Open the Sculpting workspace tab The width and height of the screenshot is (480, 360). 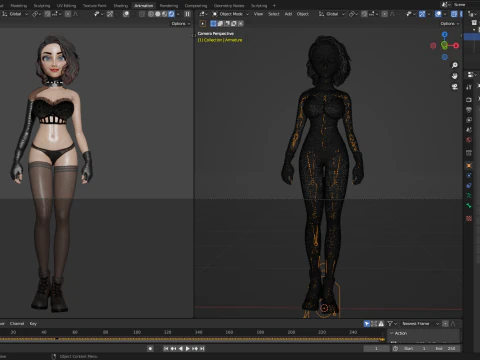(42, 6)
